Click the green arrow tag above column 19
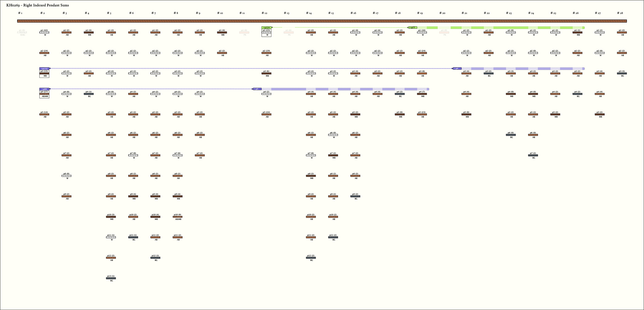Image resolution: width=644 pixels, height=310 pixels. click(x=413, y=28)
